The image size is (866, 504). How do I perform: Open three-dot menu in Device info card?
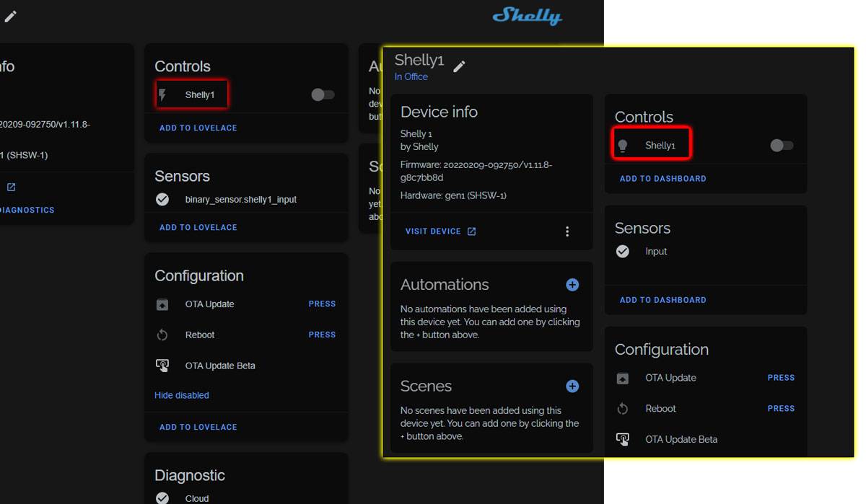pos(567,231)
